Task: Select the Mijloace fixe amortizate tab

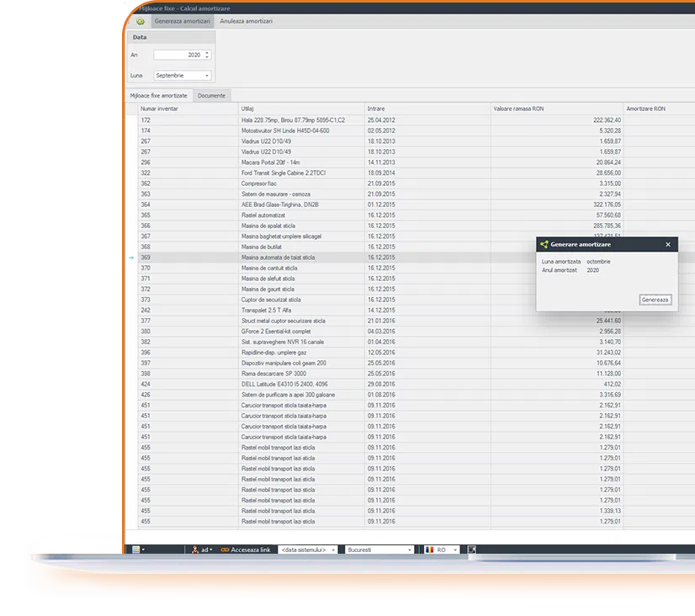Action: (158, 95)
